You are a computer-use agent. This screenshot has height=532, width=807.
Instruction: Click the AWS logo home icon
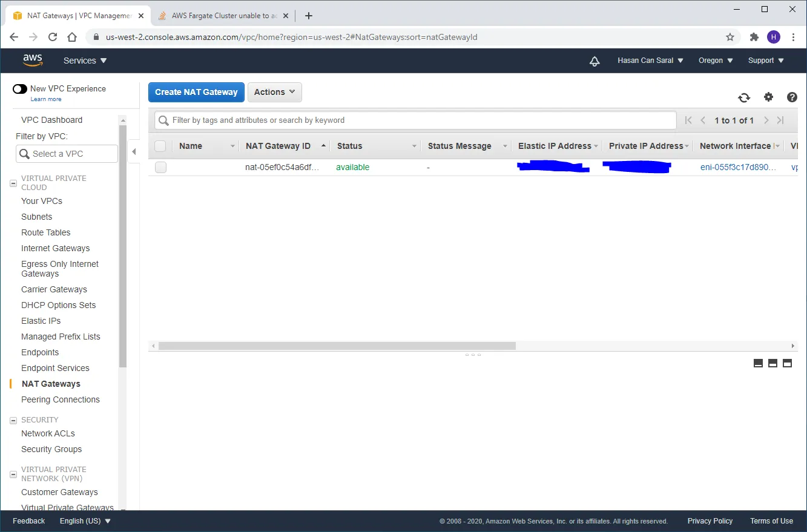tap(33, 61)
